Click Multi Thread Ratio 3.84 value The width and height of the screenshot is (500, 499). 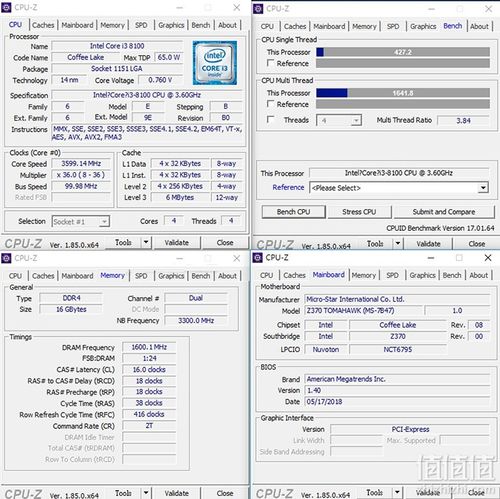coord(463,120)
